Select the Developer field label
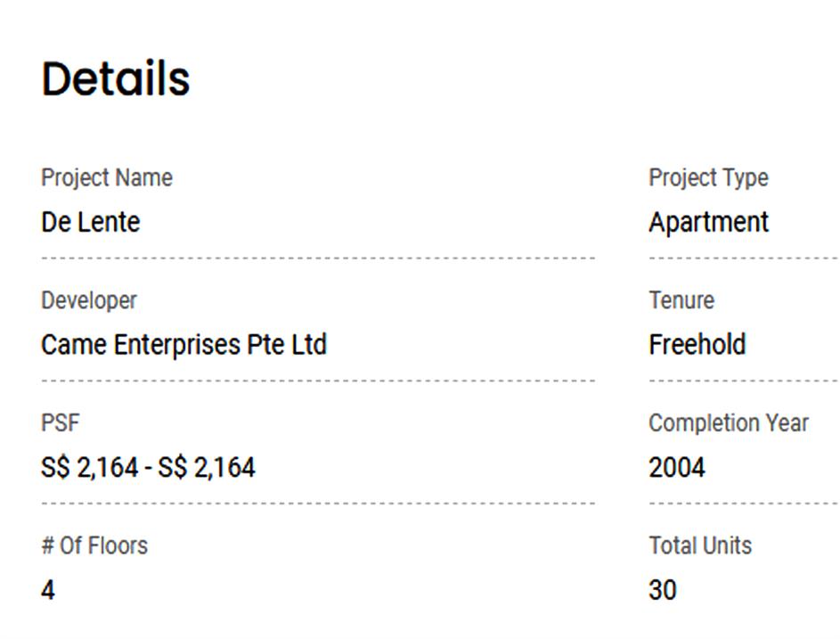Viewport: 840px width, 639px height. [x=89, y=300]
